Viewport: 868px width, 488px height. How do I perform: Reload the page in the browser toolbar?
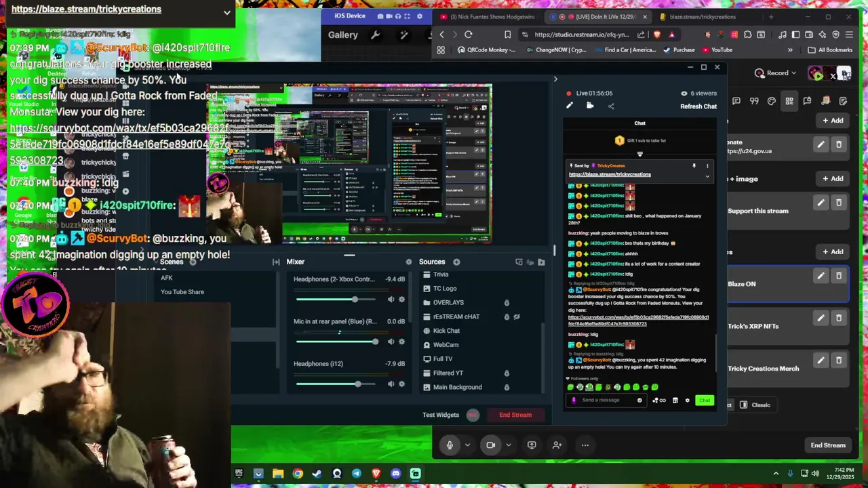(469, 35)
